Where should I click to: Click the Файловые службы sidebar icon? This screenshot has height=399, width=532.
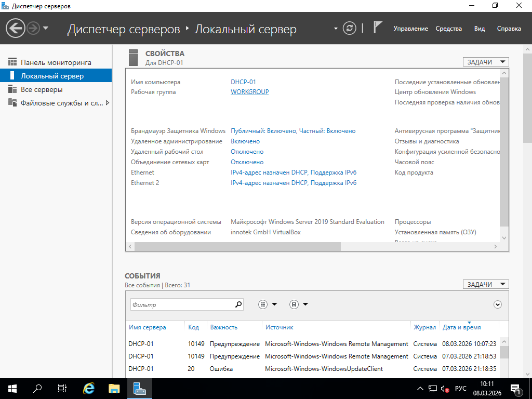pos(12,102)
